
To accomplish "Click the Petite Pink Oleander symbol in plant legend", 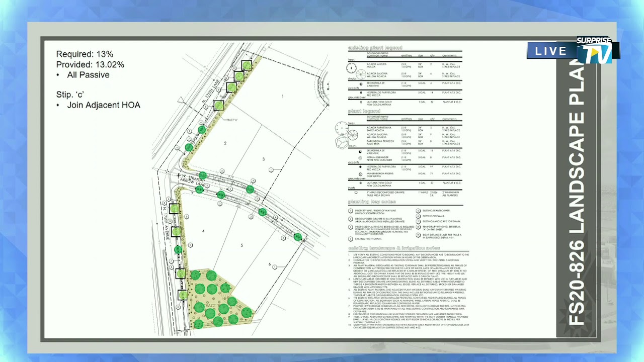I will click(360, 158).
